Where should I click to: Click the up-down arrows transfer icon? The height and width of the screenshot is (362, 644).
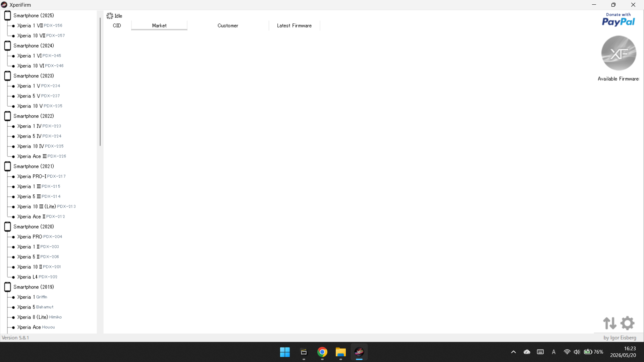point(610,323)
